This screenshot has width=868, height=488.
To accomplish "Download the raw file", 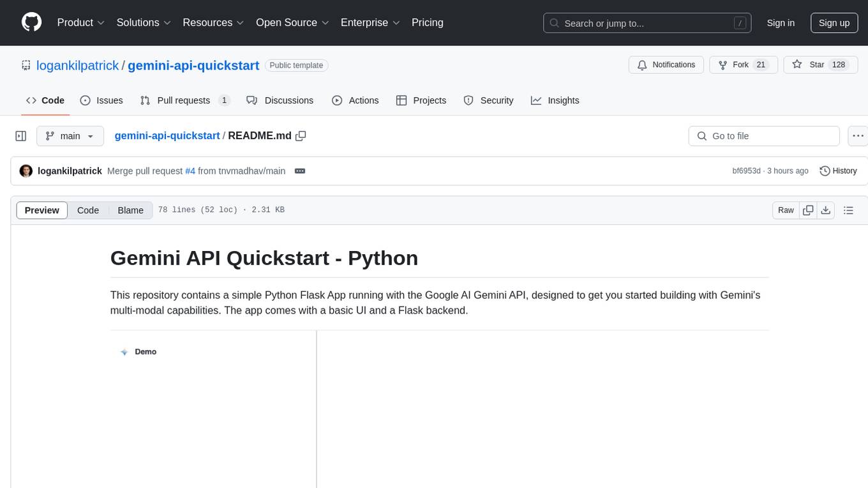I will tap(825, 210).
